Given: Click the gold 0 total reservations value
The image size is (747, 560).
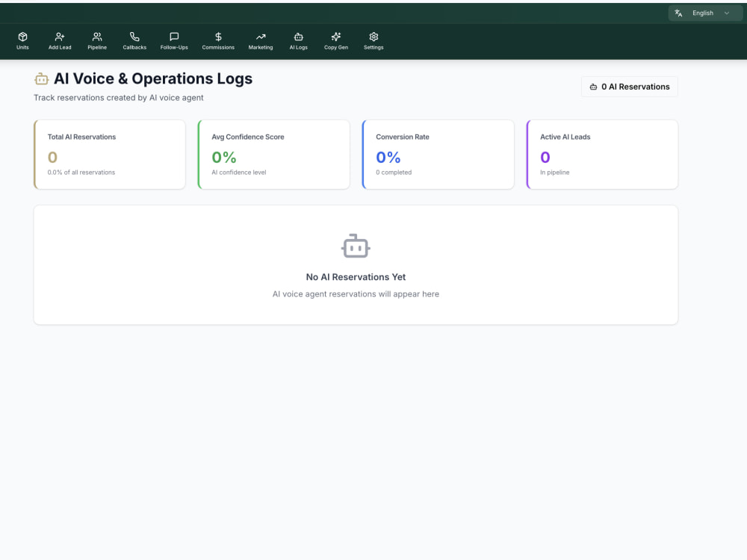Looking at the screenshot, I should pyautogui.click(x=52, y=157).
